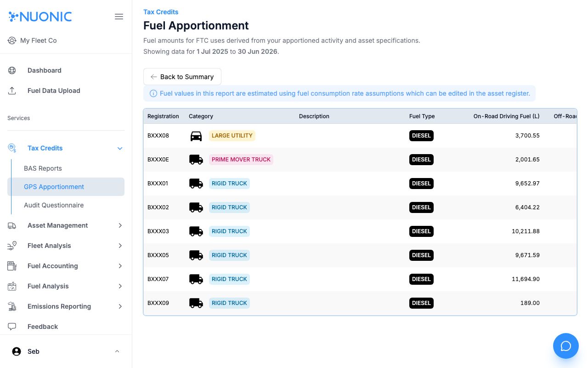Click the On-Road Driving Fuel (L) header
Image resolution: width=588 pixels, height=368 pixels.
[x=506, y=116]
